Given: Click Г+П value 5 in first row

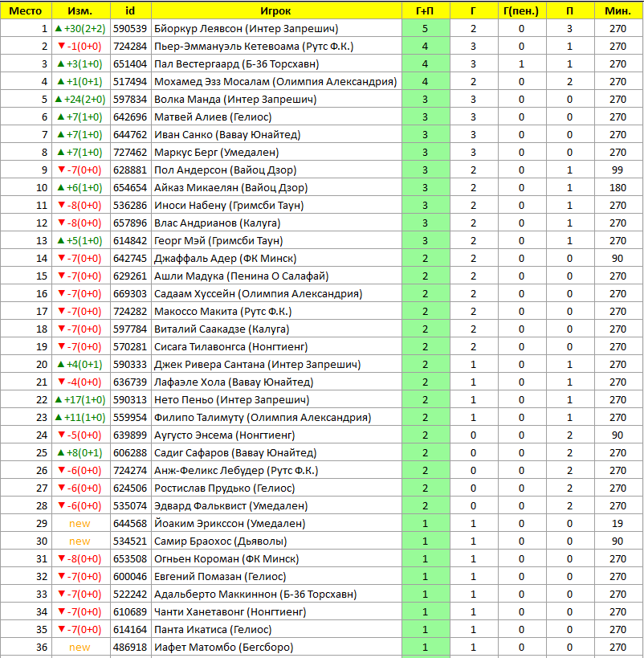Looking at the screenshot, I should 425,29.
